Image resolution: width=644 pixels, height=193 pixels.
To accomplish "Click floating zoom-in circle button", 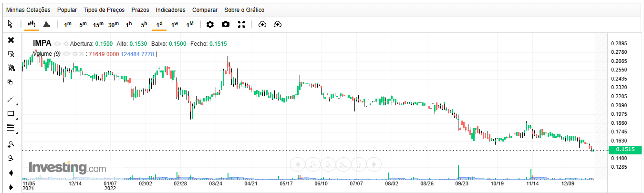I will 312,164.
